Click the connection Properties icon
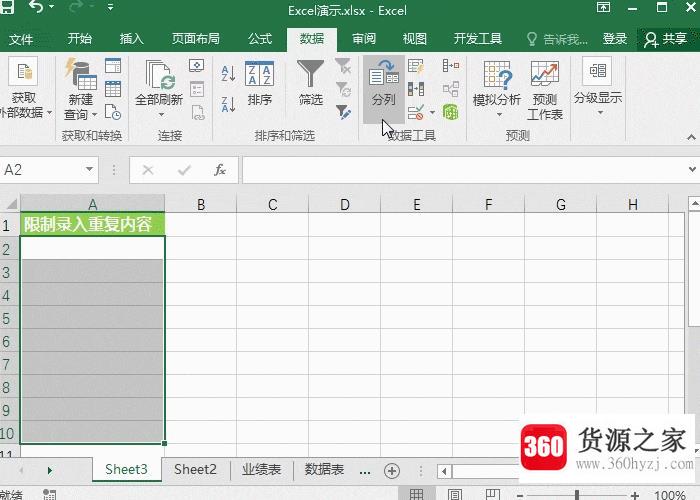 click(x=197, y=89)
